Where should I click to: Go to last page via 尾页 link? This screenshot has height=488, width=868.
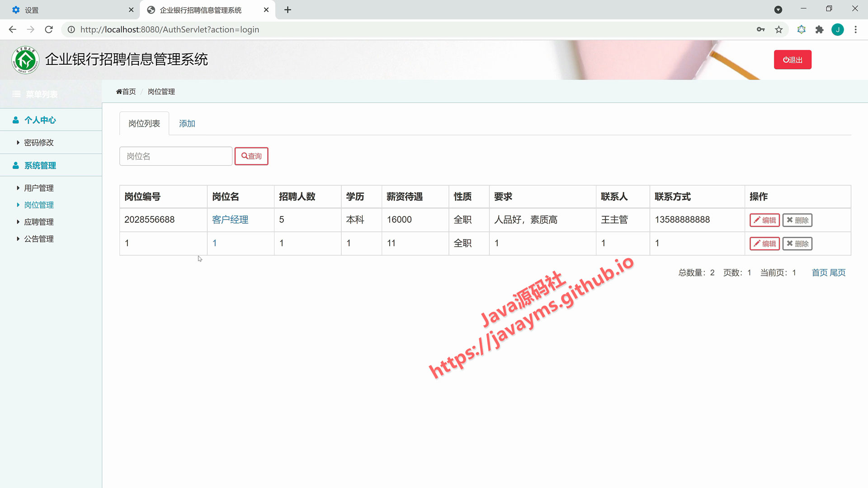pyautogui.click(x=838, y=272)
